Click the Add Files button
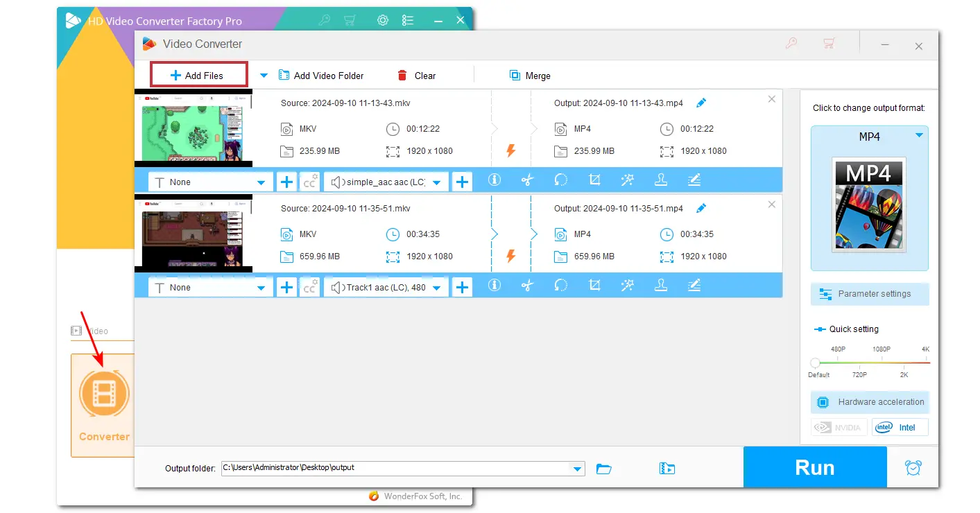 pyautogui.click(x=199, y=76)
